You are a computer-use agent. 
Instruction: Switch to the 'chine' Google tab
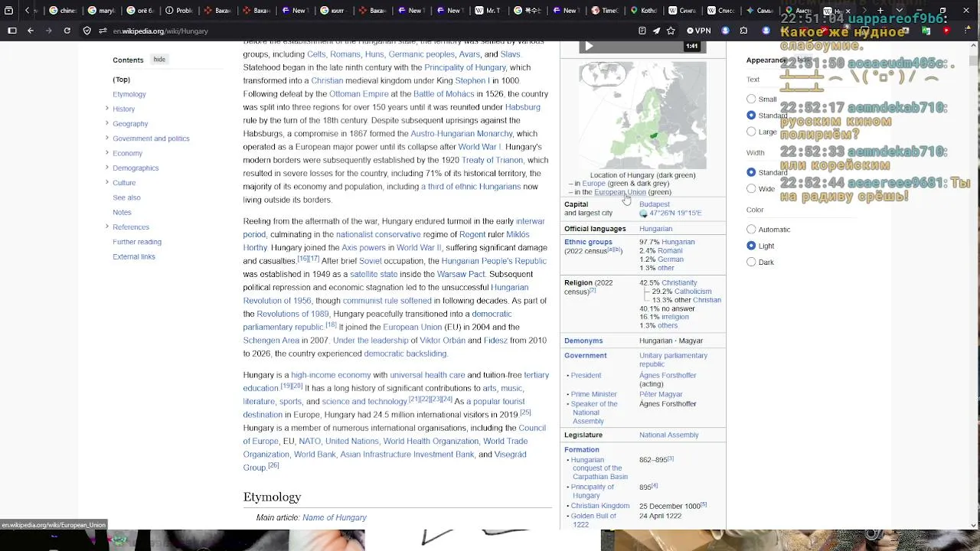tap(62, 11)
